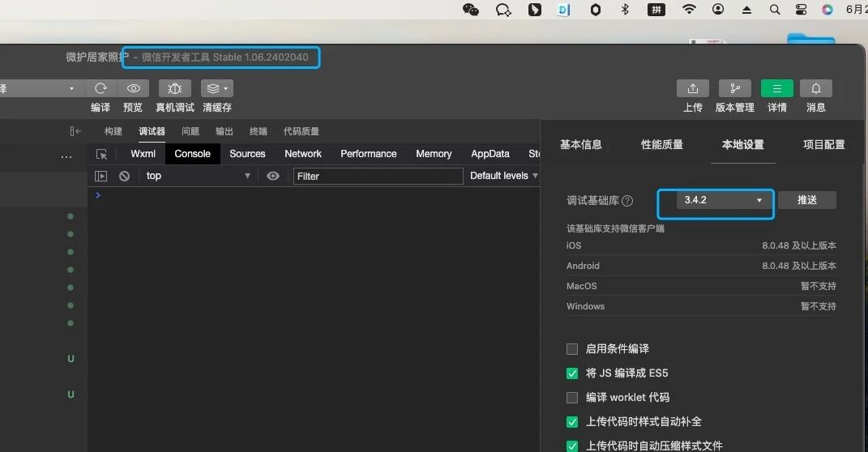Click the hexagon shield icon in menu bar
This screenshot has height=452, width=868.
click(x=596, y=10)
